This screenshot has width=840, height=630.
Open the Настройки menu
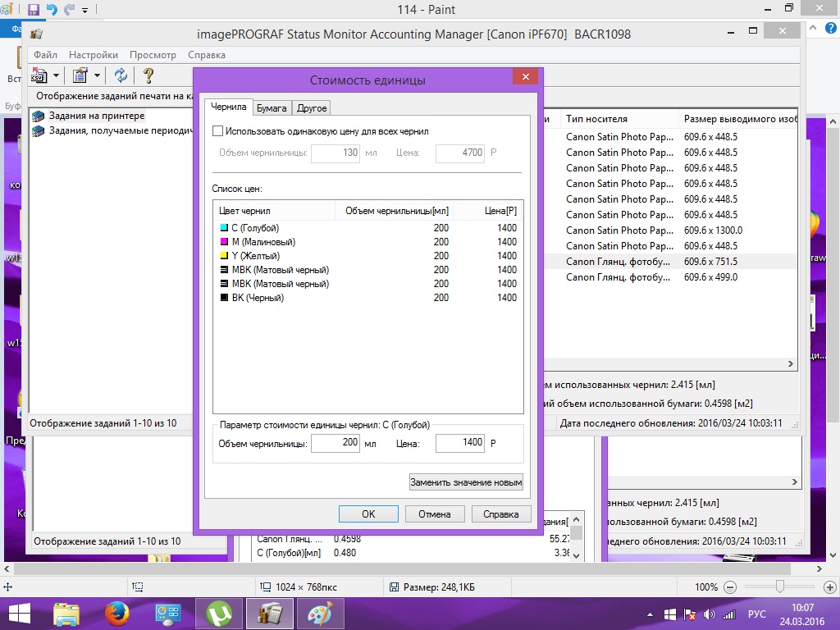coord(94,55)
